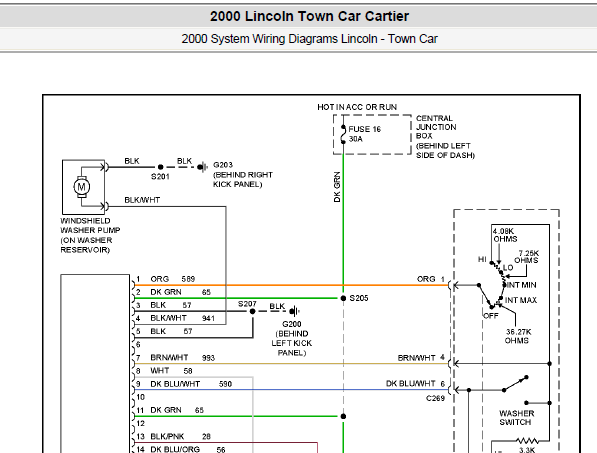Click the 'ORG 1' connector label at right
597x453 pixels.
click(x=431, y=279)
